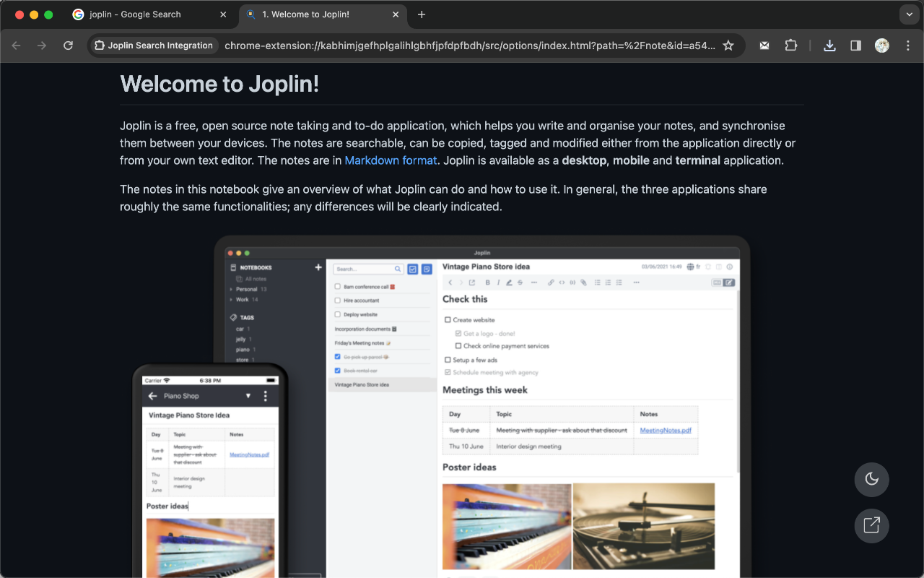The height and width of the screenshot is (578, 924).
Task: Open the Markdown format link
Action: coord(391,160)
